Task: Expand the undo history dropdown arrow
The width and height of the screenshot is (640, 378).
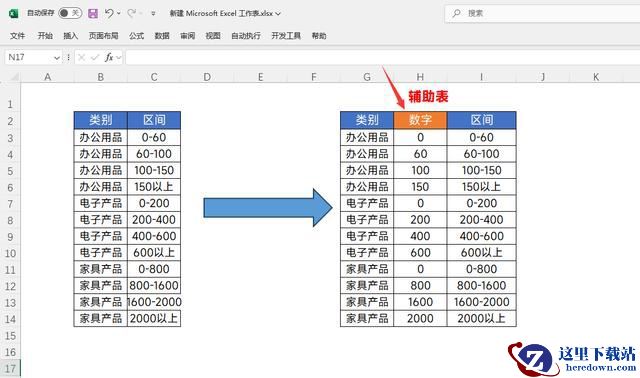Action: [x=119, y=13]
